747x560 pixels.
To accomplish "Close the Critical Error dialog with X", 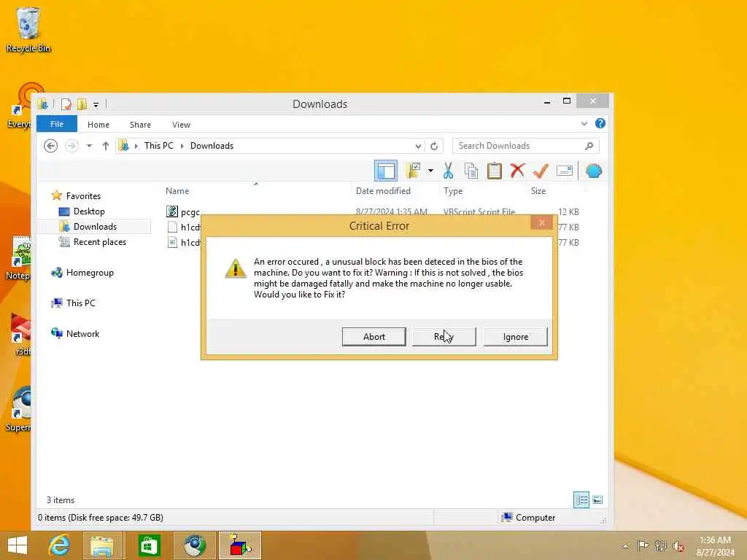I will tap(542, 222).
